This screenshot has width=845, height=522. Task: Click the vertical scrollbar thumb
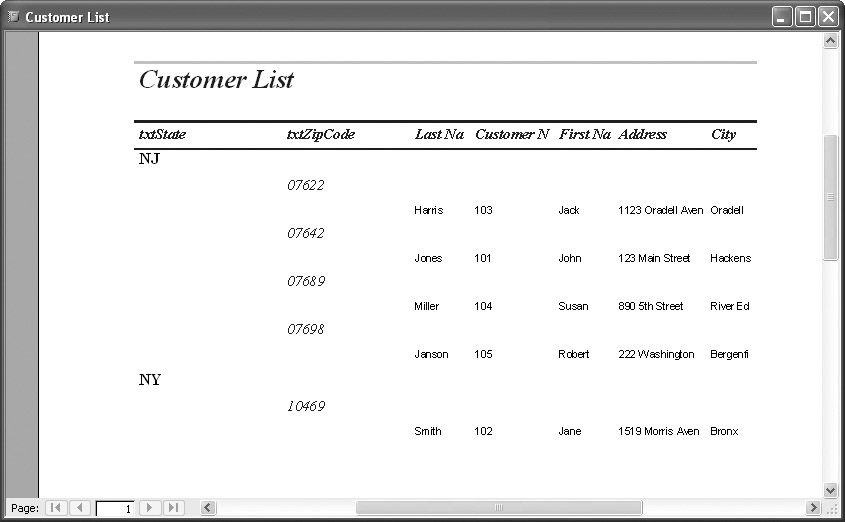coord(830,196)
